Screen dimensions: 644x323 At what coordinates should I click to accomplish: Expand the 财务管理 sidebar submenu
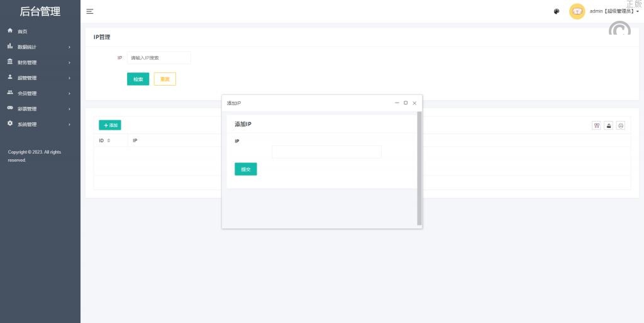pyautogui.click(x=40, y=62)
